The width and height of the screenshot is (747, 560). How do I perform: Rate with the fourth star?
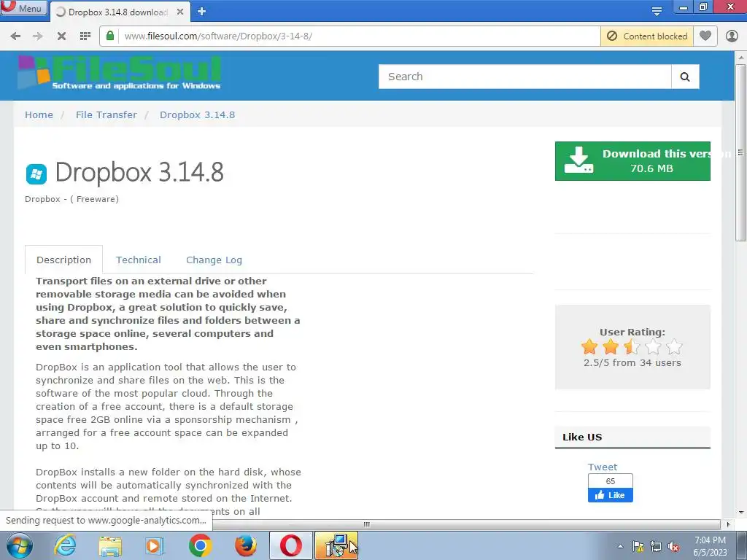pos(653,346)
